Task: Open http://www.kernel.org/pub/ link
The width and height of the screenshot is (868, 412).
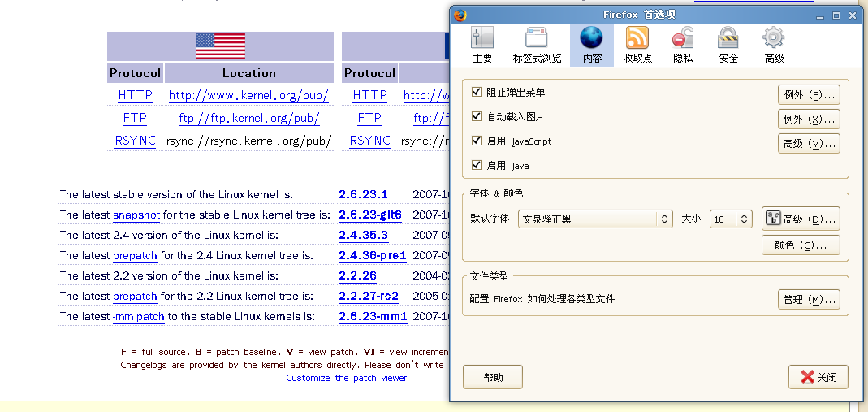Action: point(248,95)
